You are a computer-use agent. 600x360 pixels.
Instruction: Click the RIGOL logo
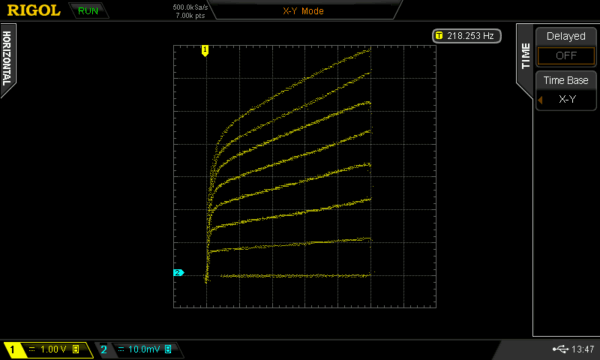34,10
